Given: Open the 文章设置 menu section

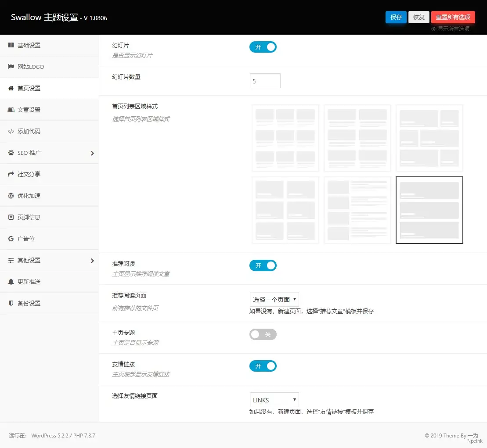Looking at the screenshot, I should [29, 110].
